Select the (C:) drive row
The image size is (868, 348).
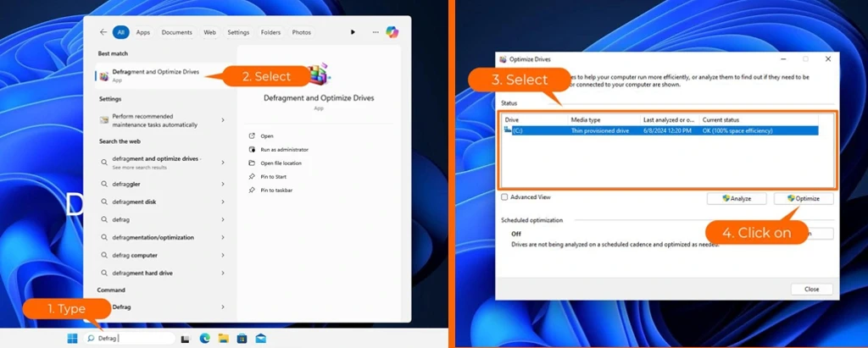(x=659, y=130)
